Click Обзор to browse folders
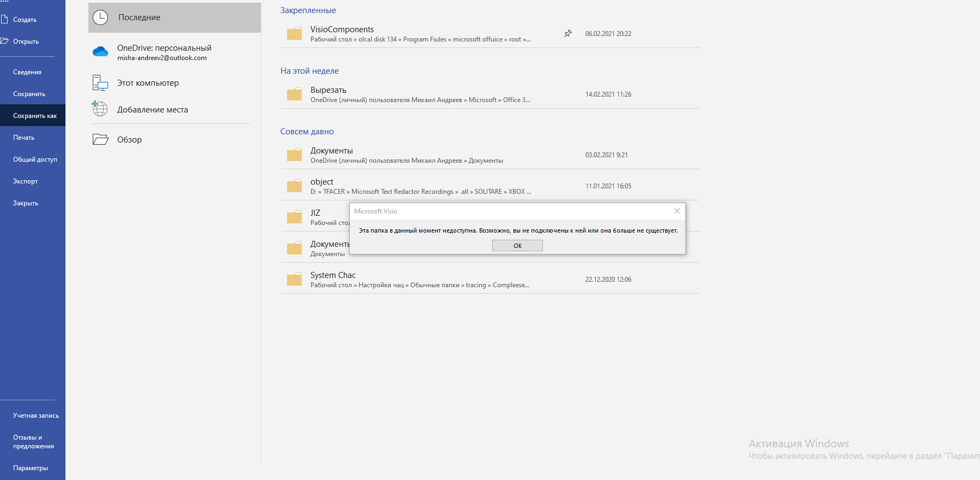The image size is (980, 480). pos(175,140)
